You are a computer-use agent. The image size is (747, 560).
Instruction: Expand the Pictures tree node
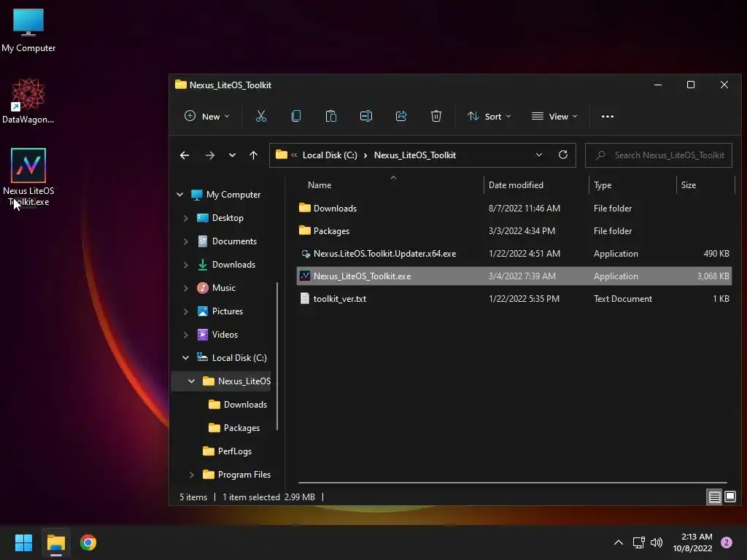click(186, 311)
